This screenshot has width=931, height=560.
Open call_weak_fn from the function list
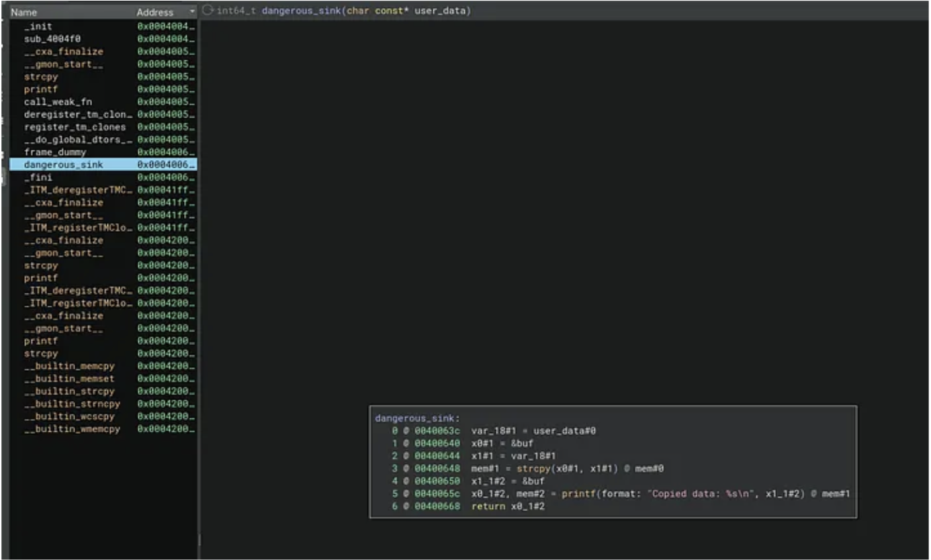pos(58,102)
